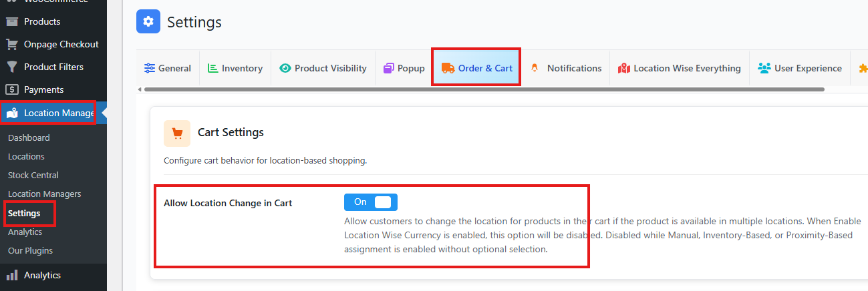Click the blue Settings gear icon
Image resolution: width=868 pixels, height=291 pixels.
coord(148,21)
